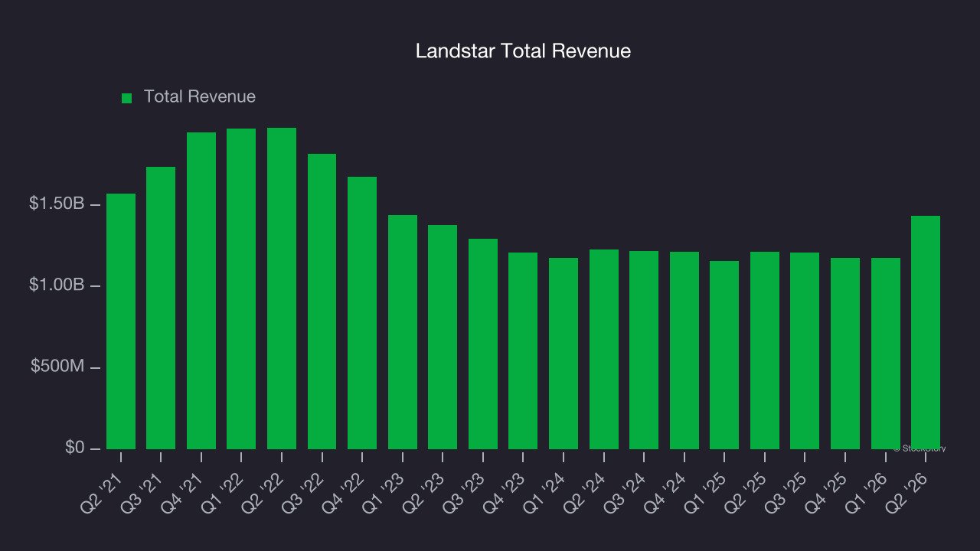Select the $0 y-axis label

(x=74, y=448)
